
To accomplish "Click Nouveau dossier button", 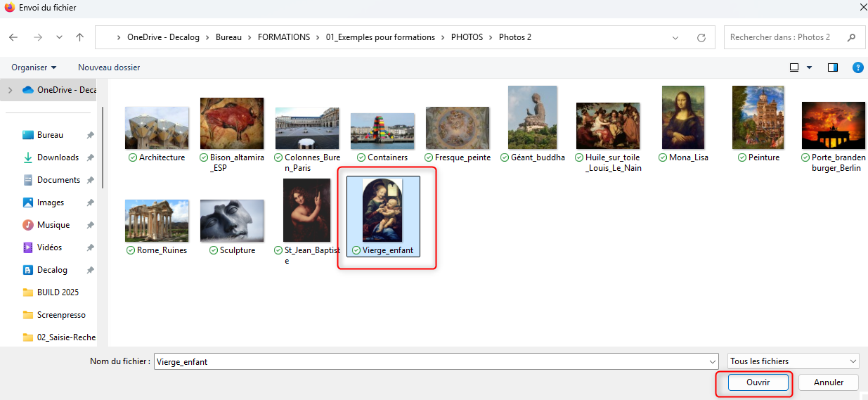I will (x=109, y=67).
